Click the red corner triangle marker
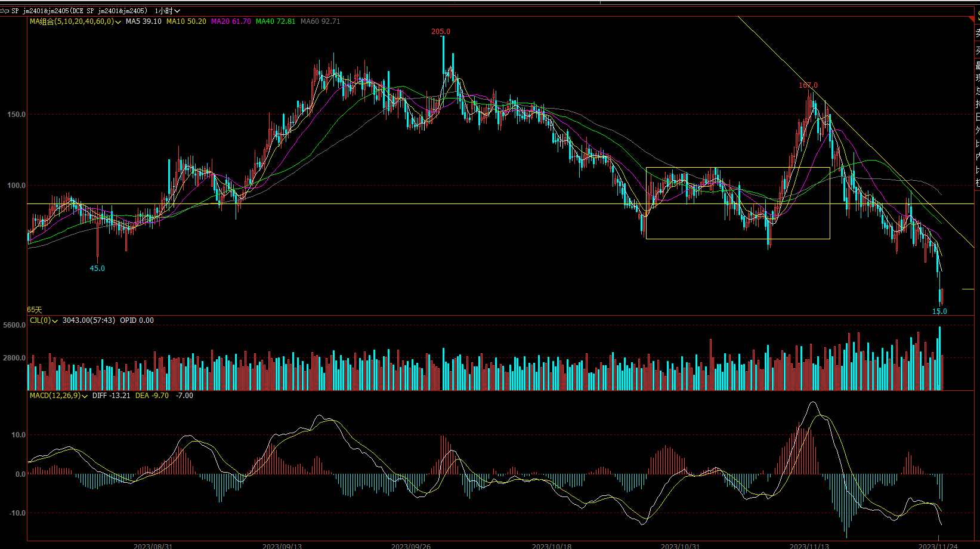Image resolution: width=980 pixels, height=549 pixels. coord(971,20)
